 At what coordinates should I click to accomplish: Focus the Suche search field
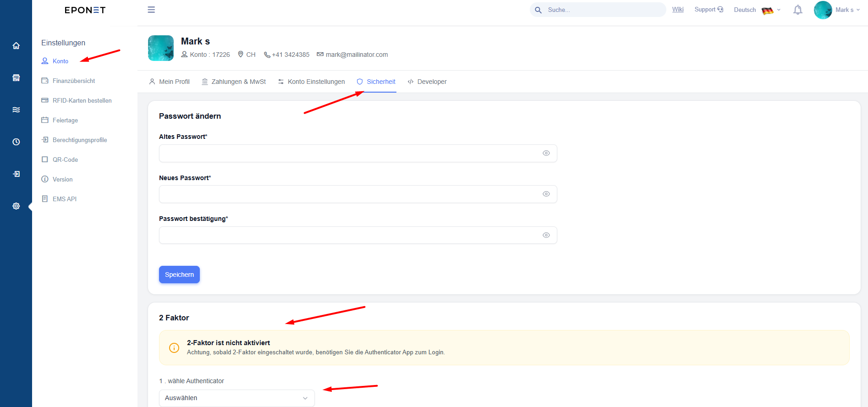click(598, 10)
